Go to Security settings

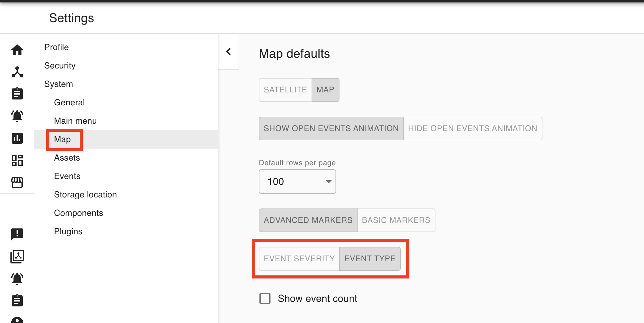pyautogui.click(x=60, y=66)
